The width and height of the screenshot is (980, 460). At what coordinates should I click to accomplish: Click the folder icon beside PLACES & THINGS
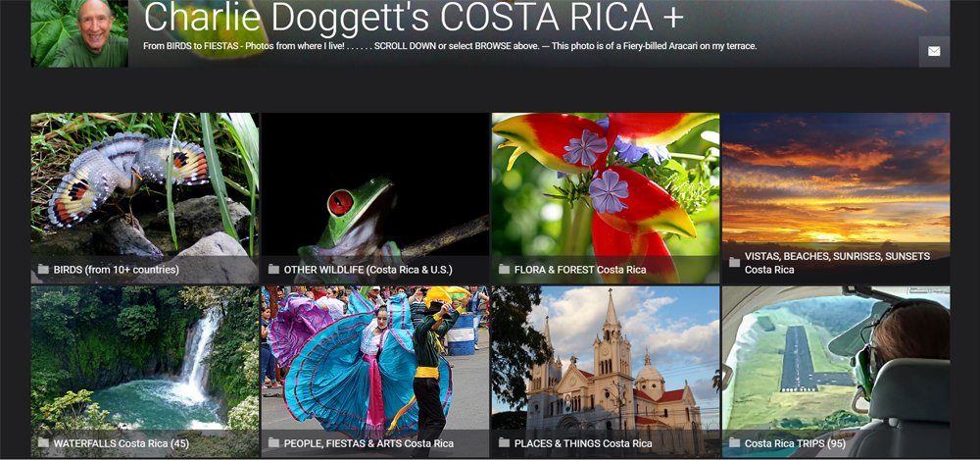click(504, 442)
